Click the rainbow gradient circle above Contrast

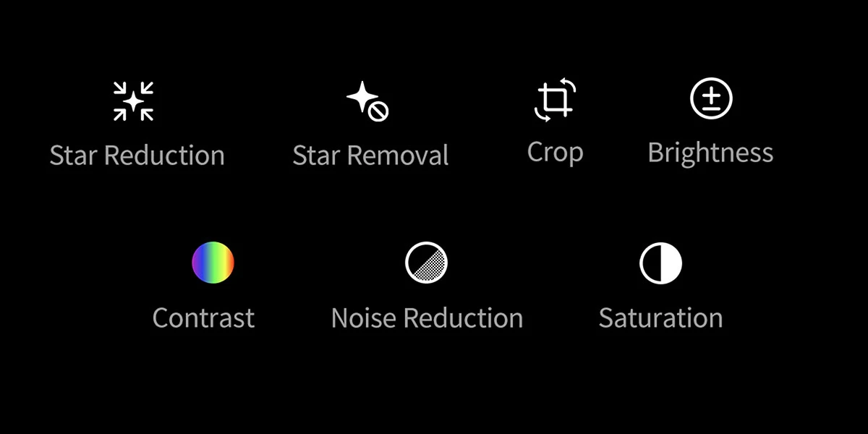(x=213, y=263)
